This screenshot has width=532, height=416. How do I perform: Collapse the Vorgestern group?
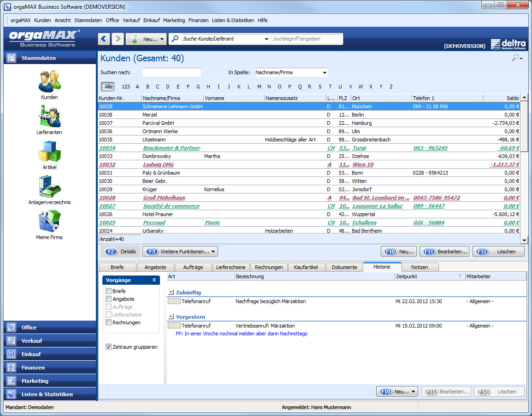click(x=171, y=316)
